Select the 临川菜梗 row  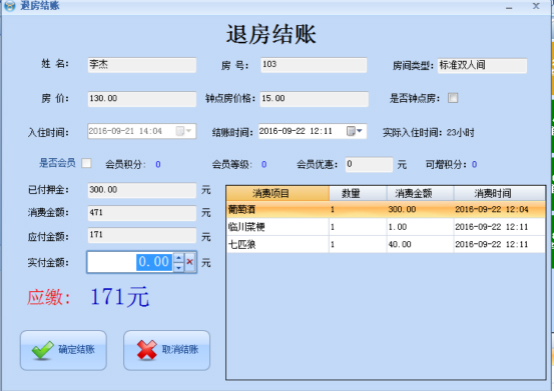(x=386, y=227)
